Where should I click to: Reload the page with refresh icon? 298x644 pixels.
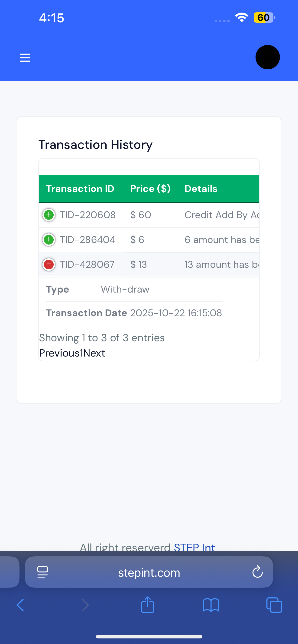[x=257, y=572]
